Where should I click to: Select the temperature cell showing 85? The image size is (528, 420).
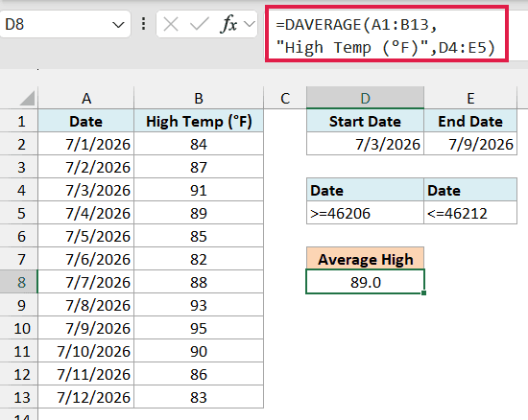pos(199,236)
